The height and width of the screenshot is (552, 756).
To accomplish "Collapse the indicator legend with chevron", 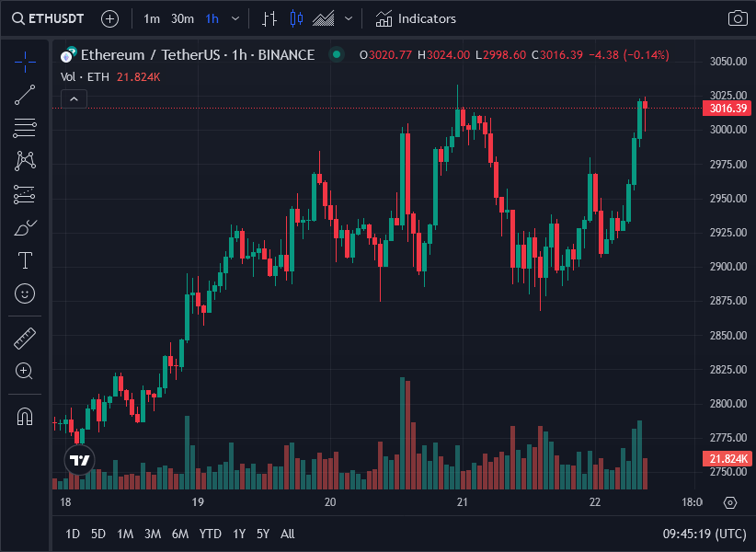I will [74, 99].
